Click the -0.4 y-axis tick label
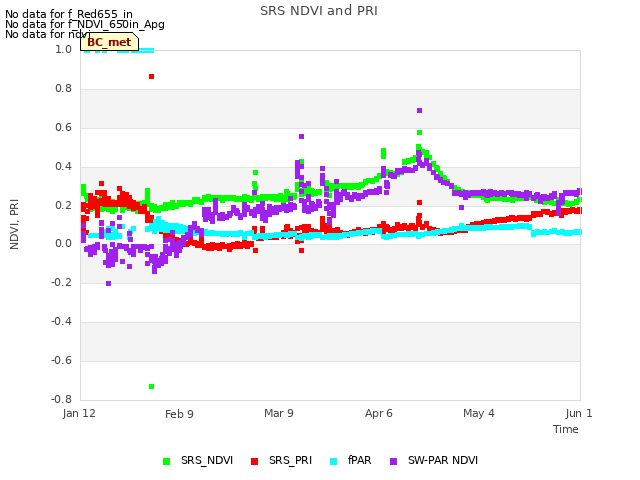Screen dimensions: 640x480 62,322
